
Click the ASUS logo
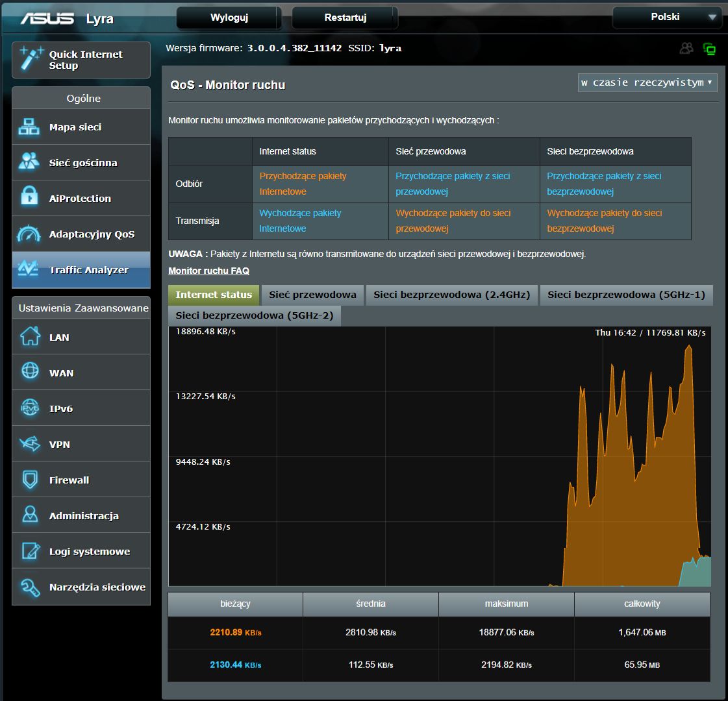pyautogui.click(x=47, y=19)
